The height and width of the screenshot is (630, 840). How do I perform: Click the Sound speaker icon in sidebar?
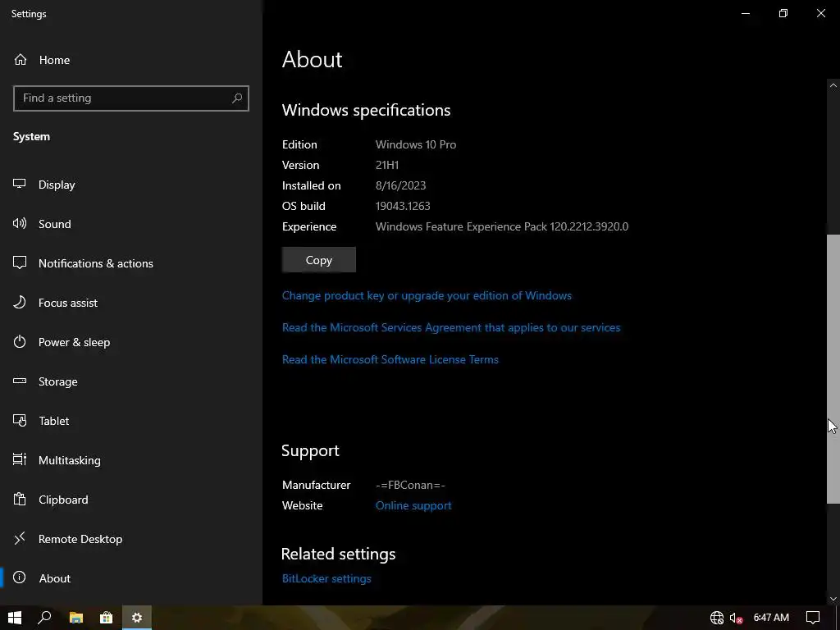point(20,223)
